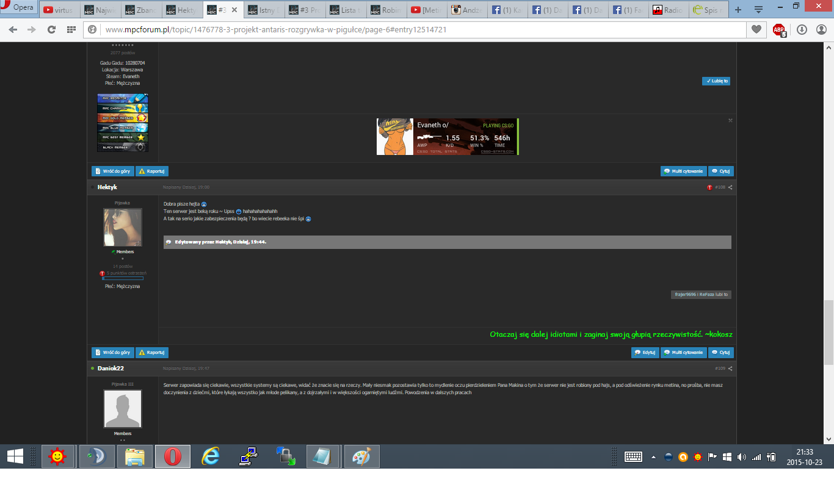
Task: Show hidden system tray icons
Action: [654, 457]
